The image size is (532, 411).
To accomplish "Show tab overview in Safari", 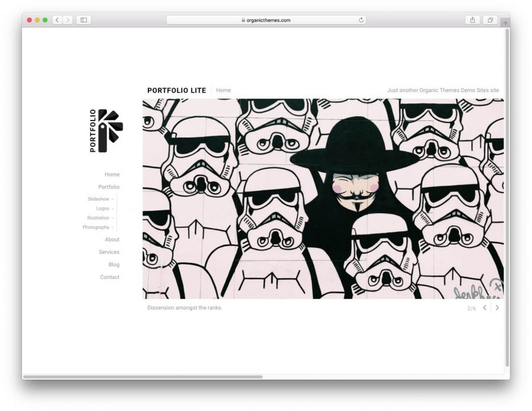I will pyautogui.click(x=490, y=20).
